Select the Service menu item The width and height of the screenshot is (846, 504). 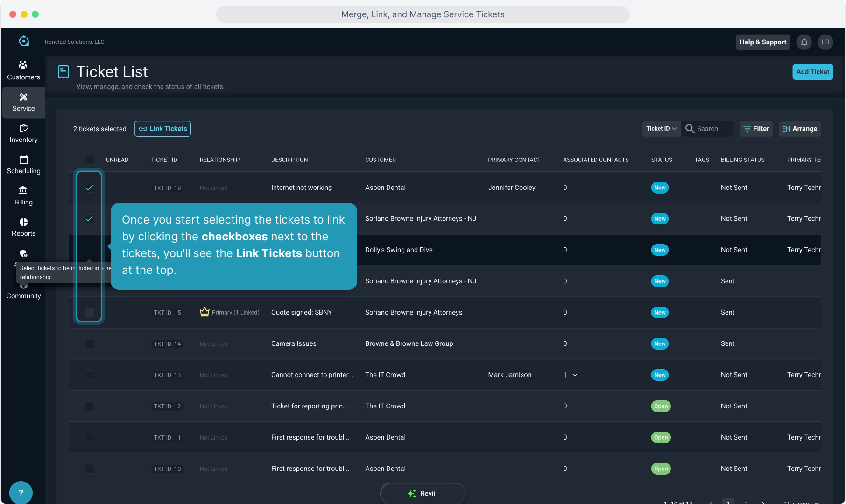click(23, 102)
